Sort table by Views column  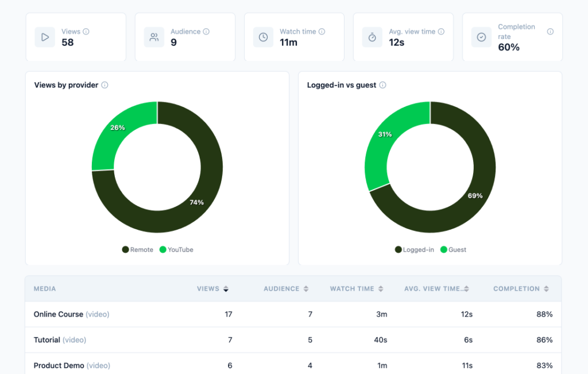pyautogui.click(x=212, y=288)
